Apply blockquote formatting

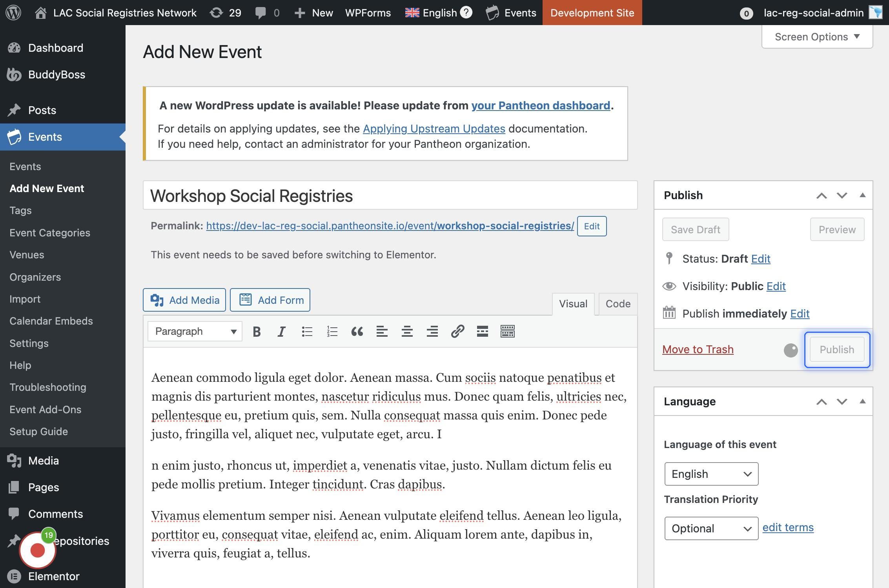[357, 332]
